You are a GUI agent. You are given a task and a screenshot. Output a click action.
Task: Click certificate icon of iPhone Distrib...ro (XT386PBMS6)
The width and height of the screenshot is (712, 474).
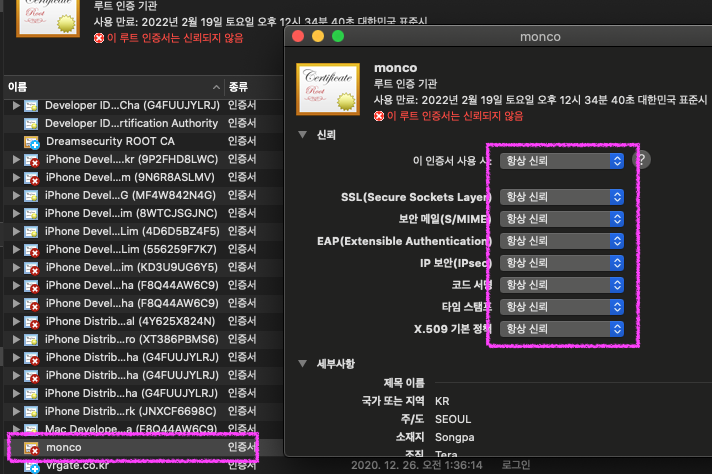pos(31,340)
